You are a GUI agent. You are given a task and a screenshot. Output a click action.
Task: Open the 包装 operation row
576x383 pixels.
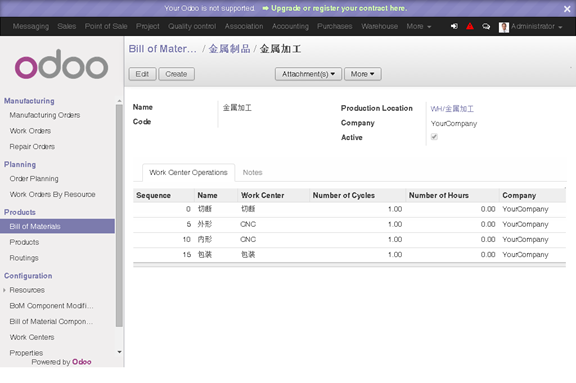pos(349,255)
